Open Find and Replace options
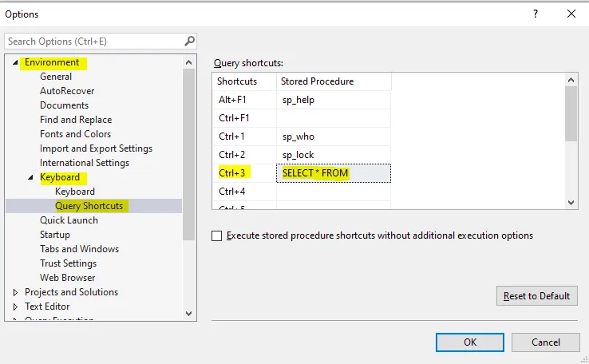The width and height of the screenshot is (589, 364). (76, 120)
